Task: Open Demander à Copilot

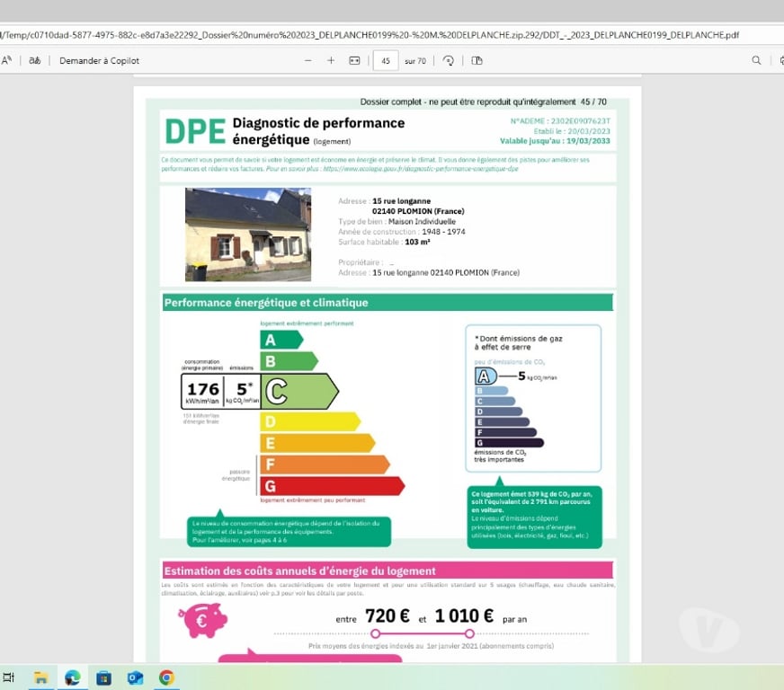Action: click(x=99, y=60)
